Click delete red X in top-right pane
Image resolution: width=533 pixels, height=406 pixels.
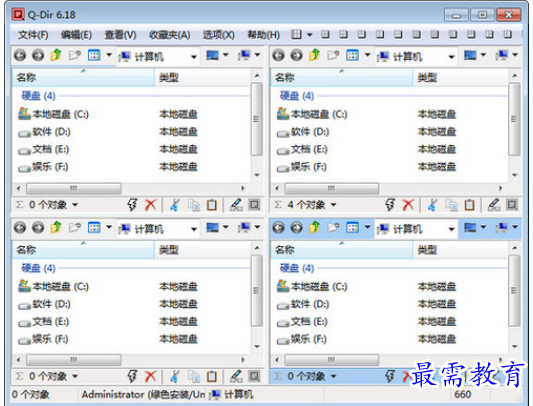coord(408,205)
